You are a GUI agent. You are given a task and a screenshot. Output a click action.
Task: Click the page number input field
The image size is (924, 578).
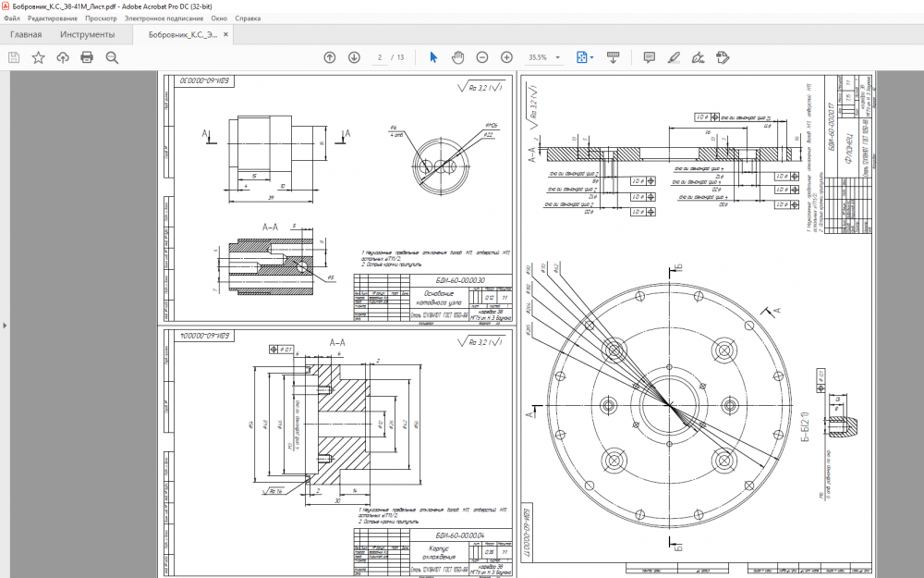tap(380, 57)
